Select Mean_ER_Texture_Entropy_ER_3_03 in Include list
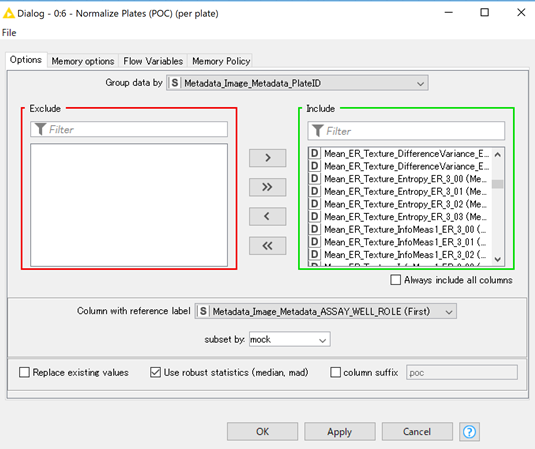The width and height of the screenshot is (535, 449). pyautogui.click(x=399, y=217)
